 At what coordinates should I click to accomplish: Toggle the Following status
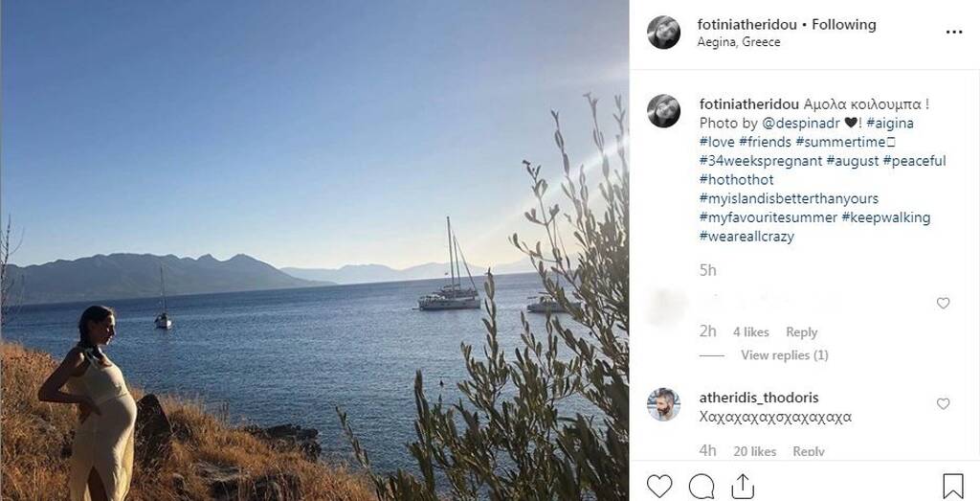tap(844, 24)
